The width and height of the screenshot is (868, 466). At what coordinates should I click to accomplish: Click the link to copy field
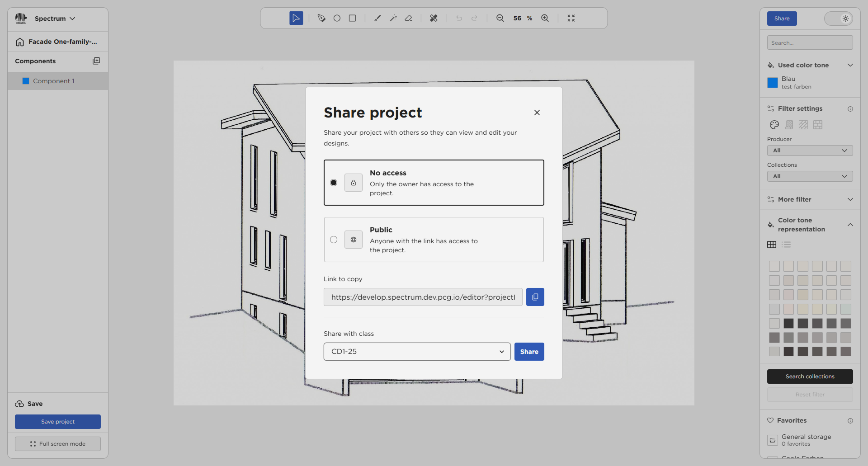click(x=423, y=297)
